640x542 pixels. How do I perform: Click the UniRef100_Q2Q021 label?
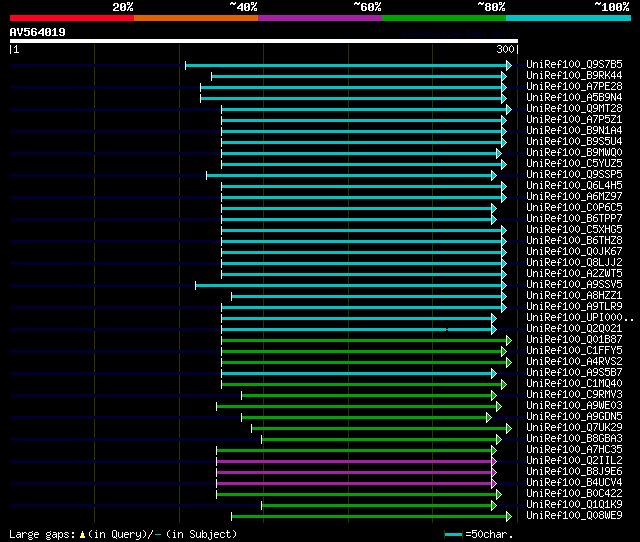[x=574, y=329]
